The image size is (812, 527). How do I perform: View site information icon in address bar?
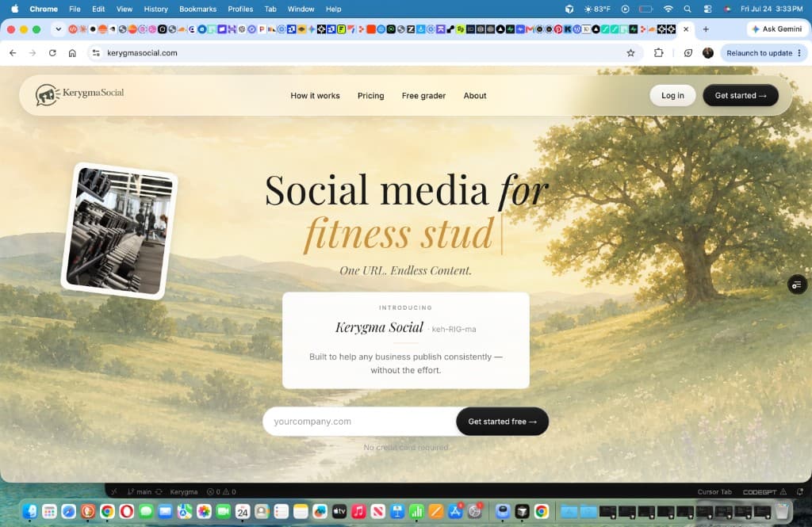(x=96, y=53)
